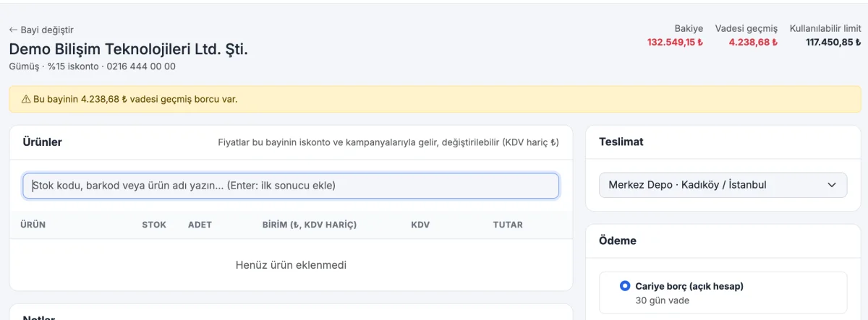Click the Vadesi geçmiş amount 4.238,68 ₺
This screenshot has height=320, width=868.
point(753,42)
